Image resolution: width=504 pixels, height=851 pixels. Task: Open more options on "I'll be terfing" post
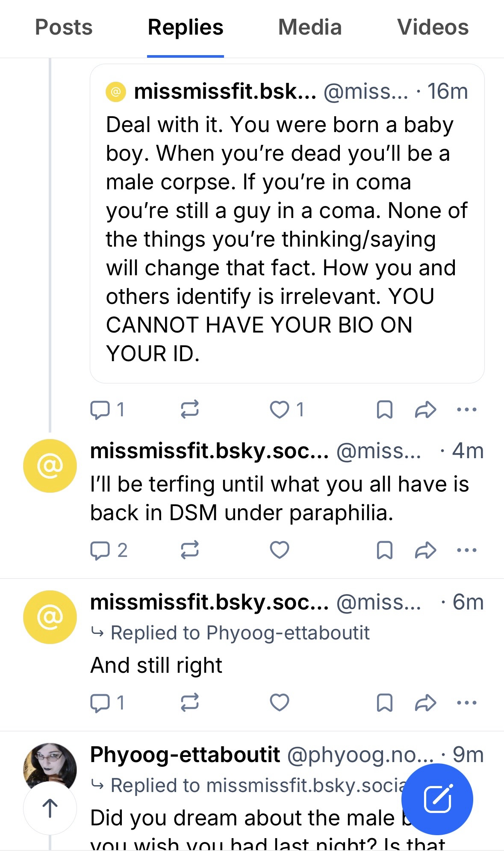[466, 550]
